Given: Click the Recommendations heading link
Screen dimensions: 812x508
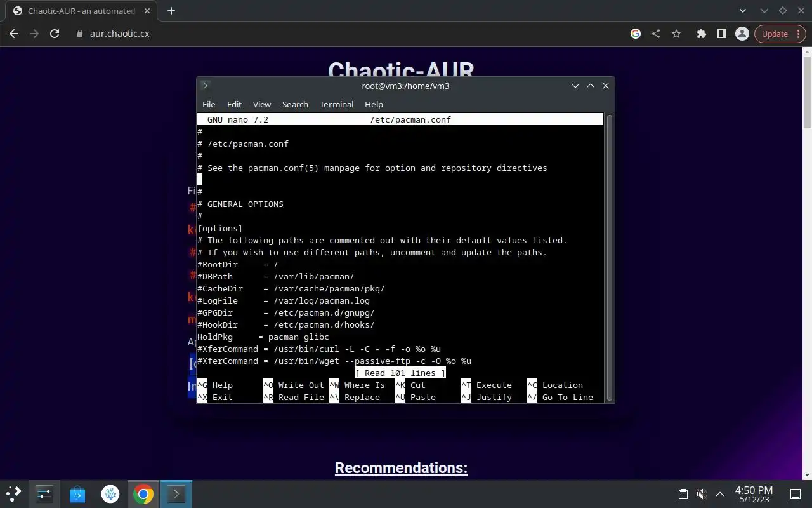Looking at the screenshot, I should tap(401, 468).
